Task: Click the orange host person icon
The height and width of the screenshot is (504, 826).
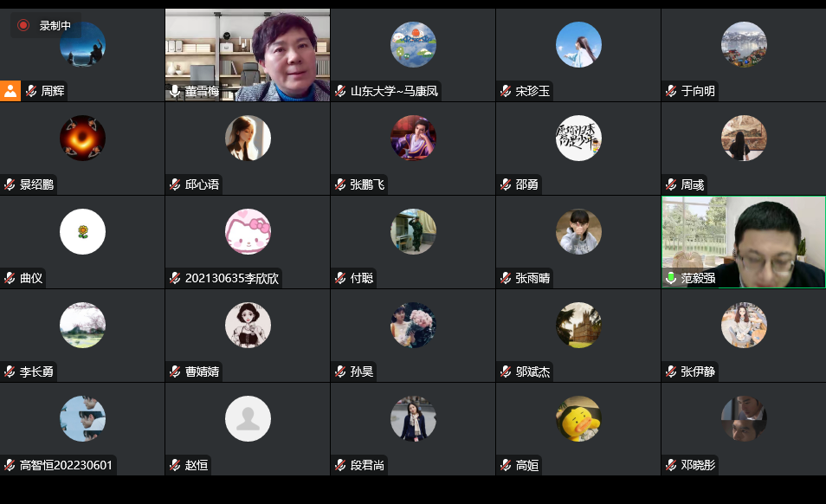Action: click(10, 91)
